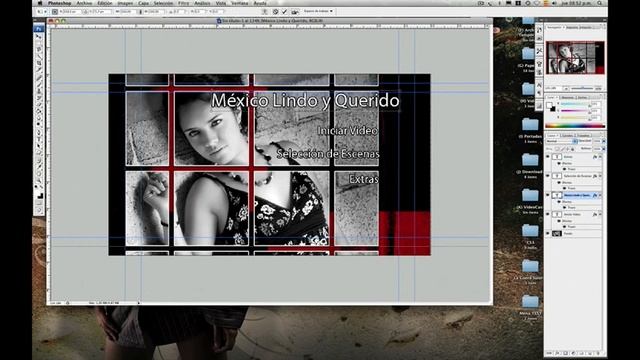Select the Move tool in the toolbox
Screen dimensions: 640x360
point(39,36)
